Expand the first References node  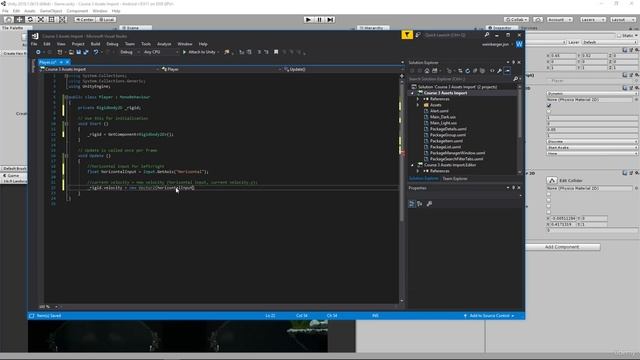point(418,99)
